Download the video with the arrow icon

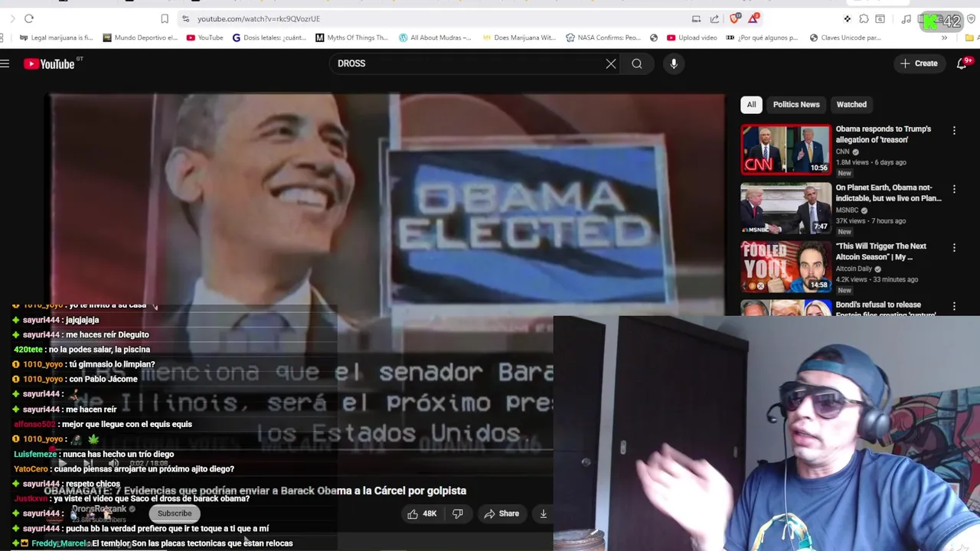click(x=543, y=514)
